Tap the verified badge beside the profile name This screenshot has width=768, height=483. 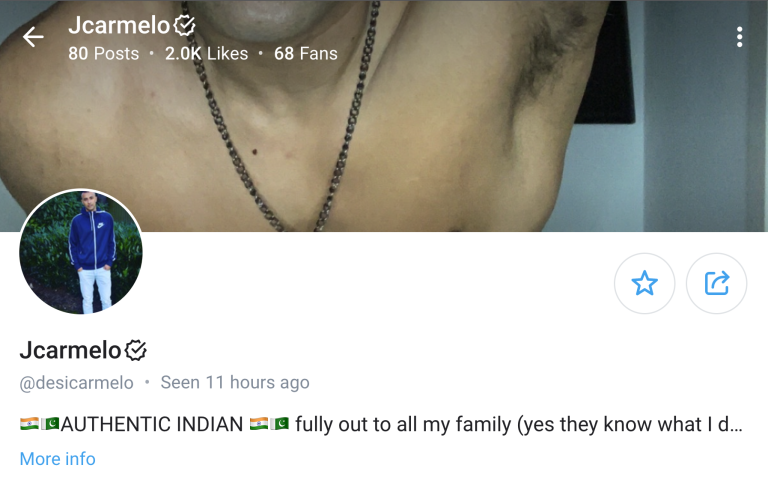click(135, 350)
